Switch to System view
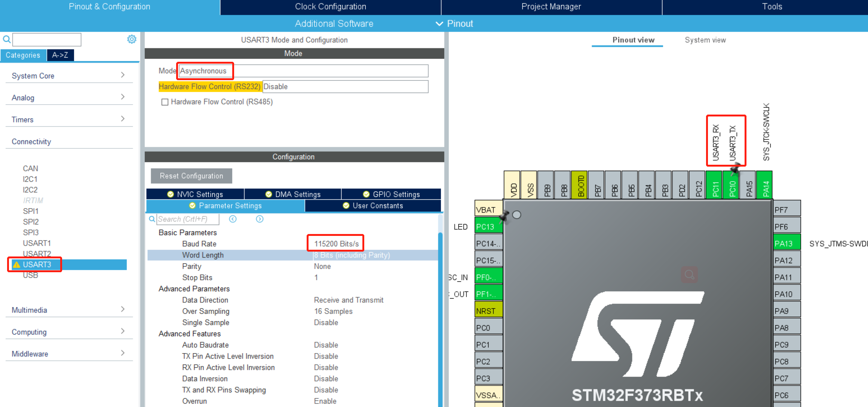Screen dimensions: 868x407 (705, 40)
